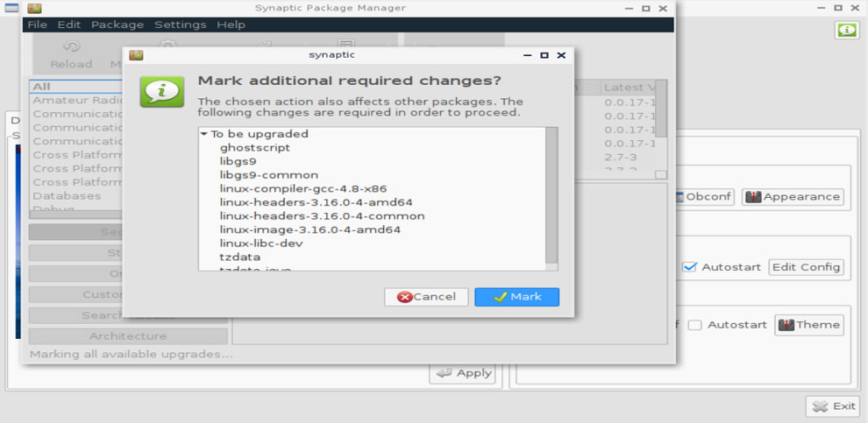Select the Amateur Radio category
Screen dimensions: 868x423
click(x=75, y=100)
